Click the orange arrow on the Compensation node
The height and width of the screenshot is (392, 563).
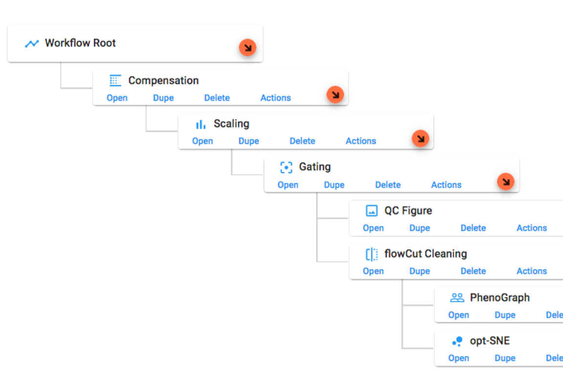click(335, 94)
